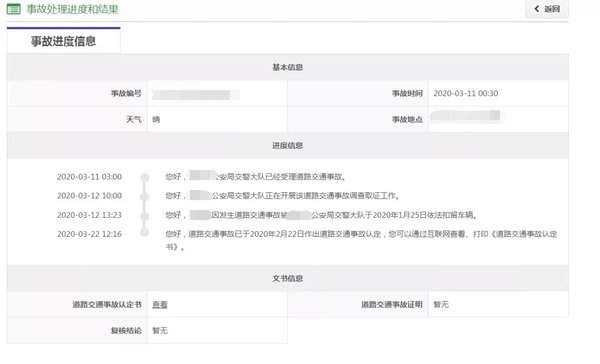This screenshot has width=600, height=364.
Task: Click the 基本信息 section header
Action: [287, 67]
